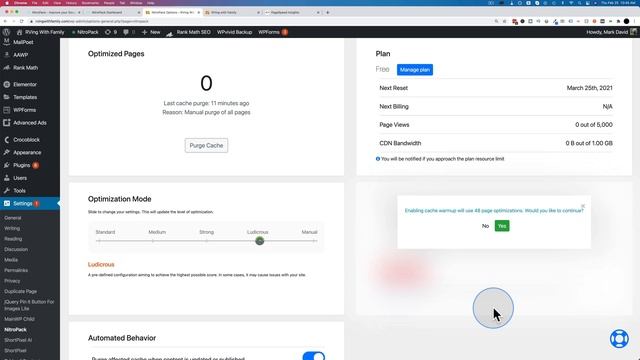The height and width of the screenshot is (360, 640).
Task: Close the cache warmup dialog
Action: 583,206
